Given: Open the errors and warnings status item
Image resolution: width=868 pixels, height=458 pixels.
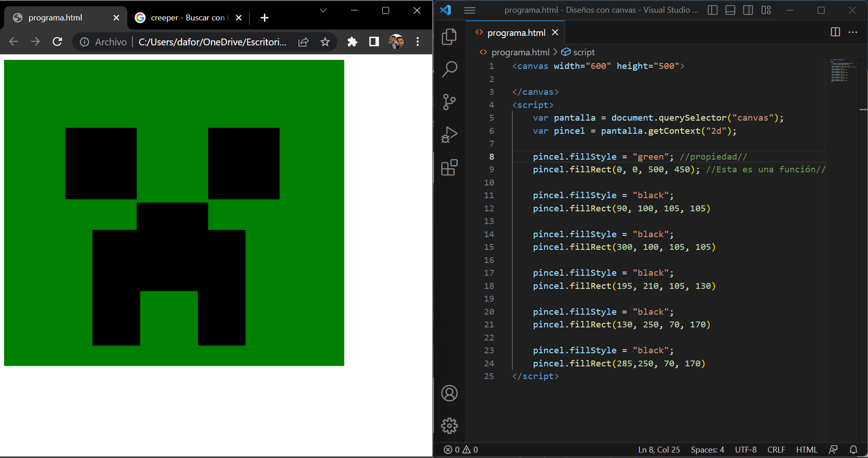Looking at the screenshot, I should (x=461, y=449).
